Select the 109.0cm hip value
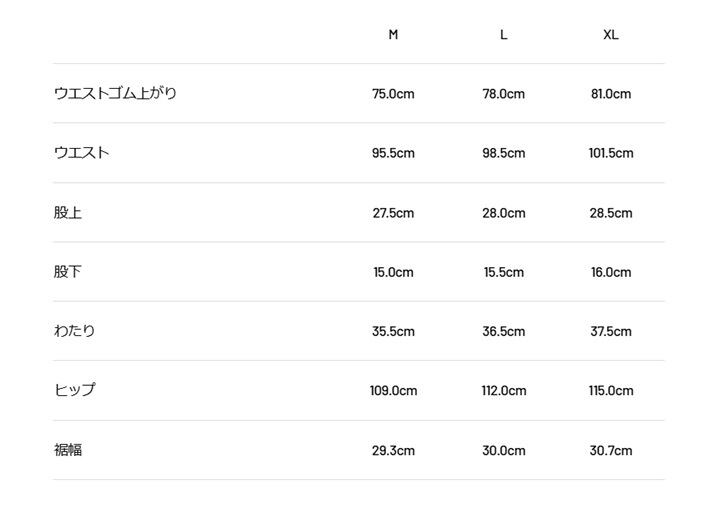The width and height of the screenshot is (727, 515). click(393, 391)
